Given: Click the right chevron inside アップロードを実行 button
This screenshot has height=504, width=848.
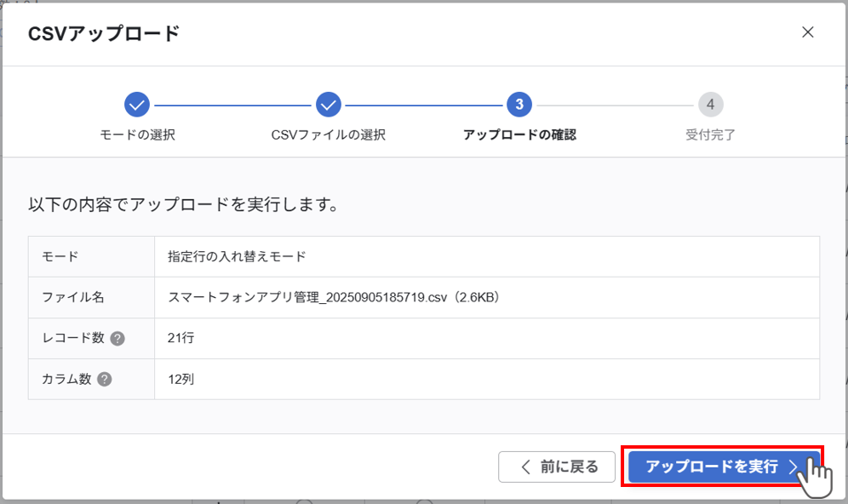Looking at the screenshot, I should tap(795, 467).
